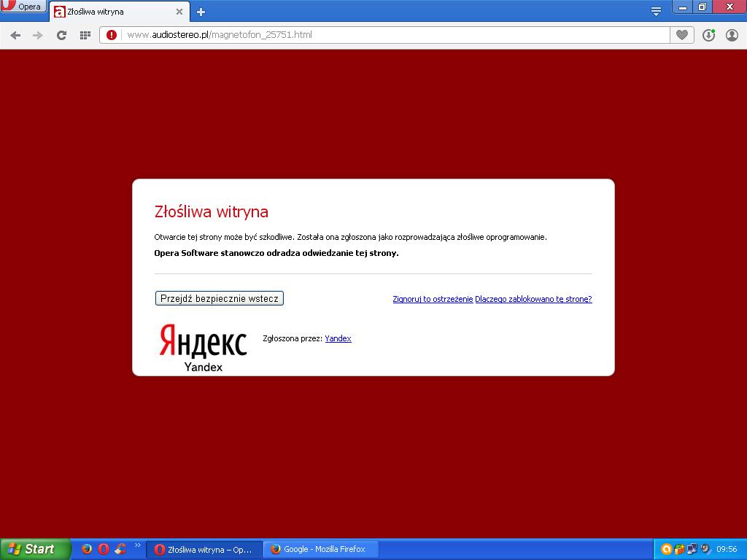
Task: Click Przejdź bezpiecznie wstecz button
Action: 220,298
